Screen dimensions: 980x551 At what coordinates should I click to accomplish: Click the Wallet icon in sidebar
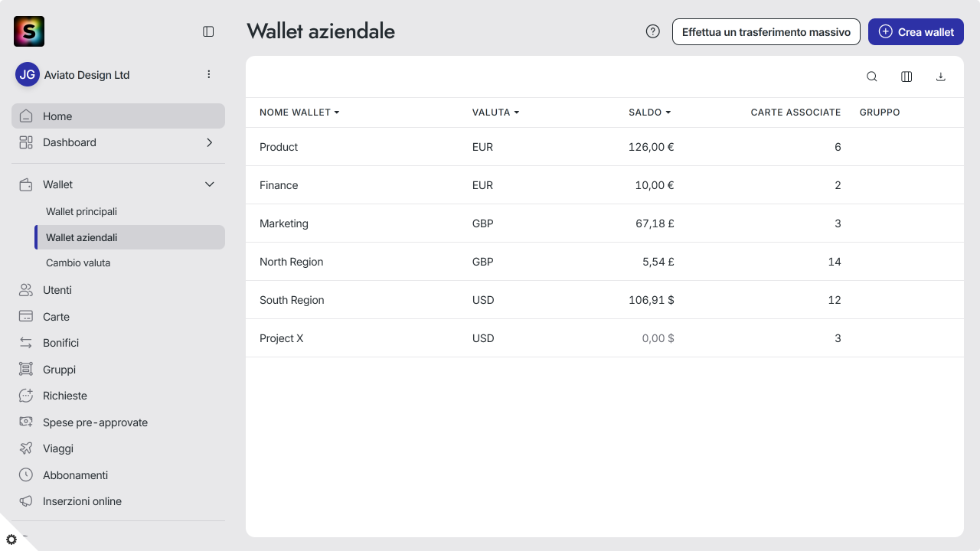coord(26,184)
